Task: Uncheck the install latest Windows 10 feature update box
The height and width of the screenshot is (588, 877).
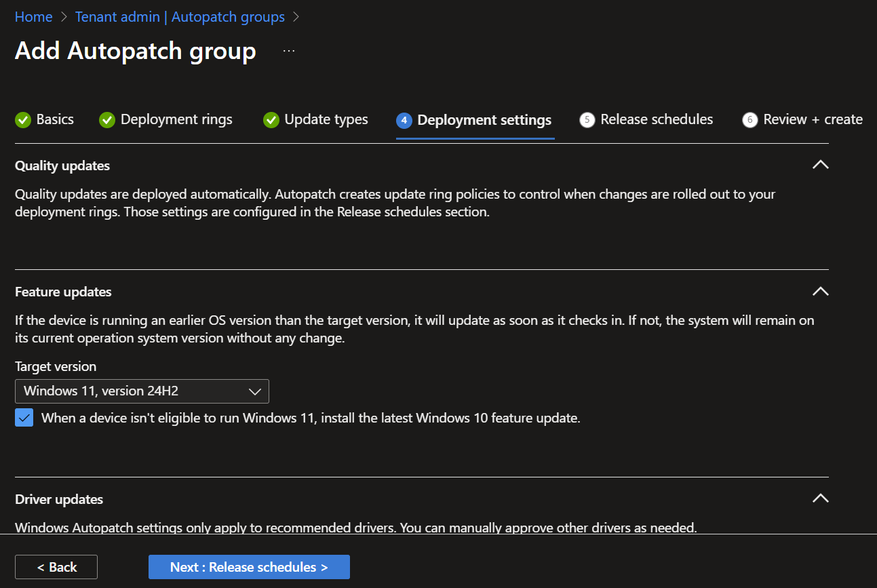Action: click(x=24, y=418)
